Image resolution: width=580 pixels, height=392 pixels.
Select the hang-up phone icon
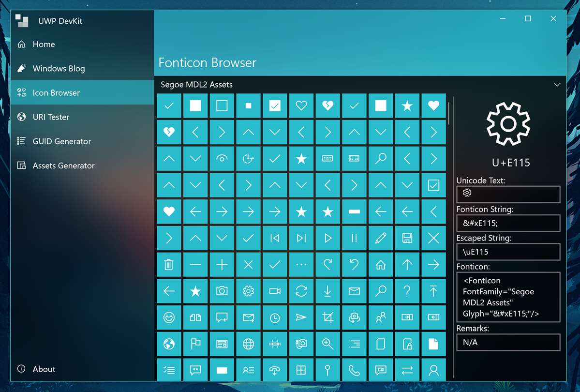(274, 370)
